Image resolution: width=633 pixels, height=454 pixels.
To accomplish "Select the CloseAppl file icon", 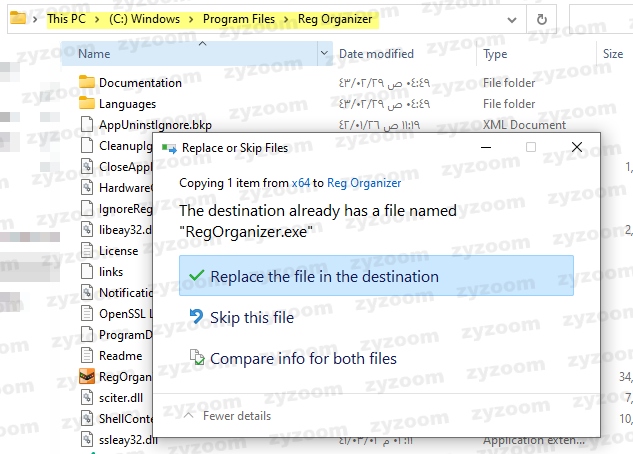I will pyautogui.click(x=87, y=166).
